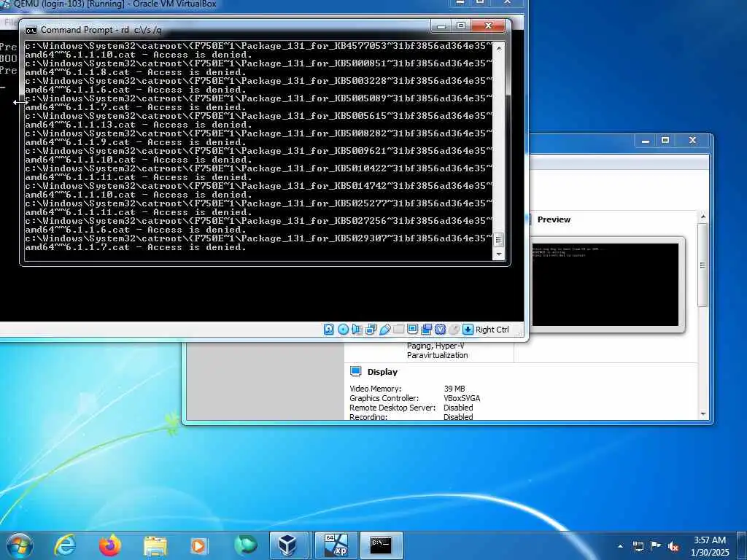Click muted volume speaker tray icon
747x560 pixels.
pyautogui.click(x=673, y=546)
